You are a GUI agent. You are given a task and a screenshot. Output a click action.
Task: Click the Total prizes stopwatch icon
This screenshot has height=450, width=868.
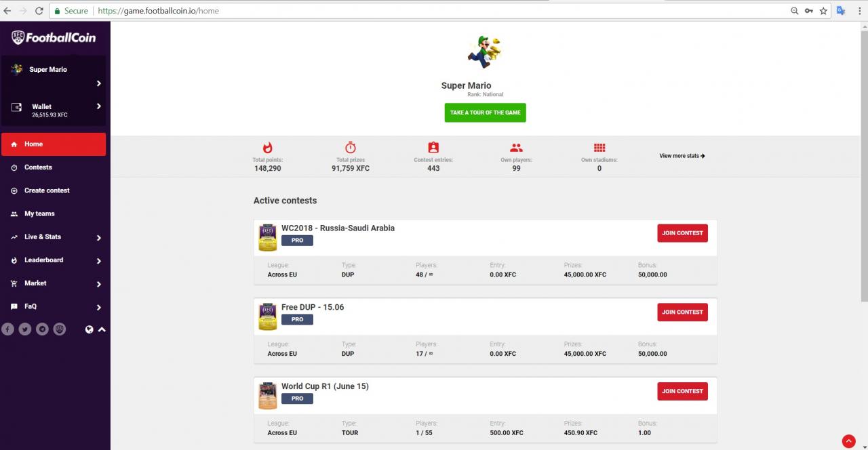point(350,147)
